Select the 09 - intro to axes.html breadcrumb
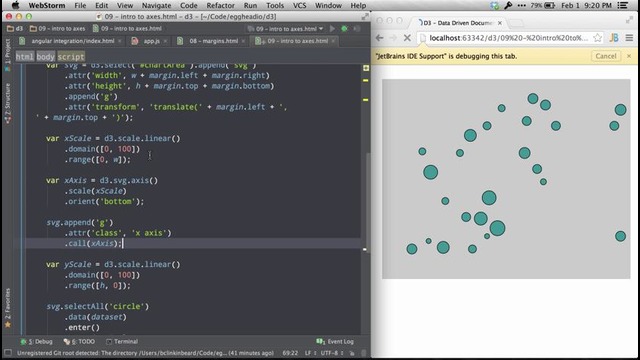The height and width of the screenshot is (360, 640). click(127, 29)
